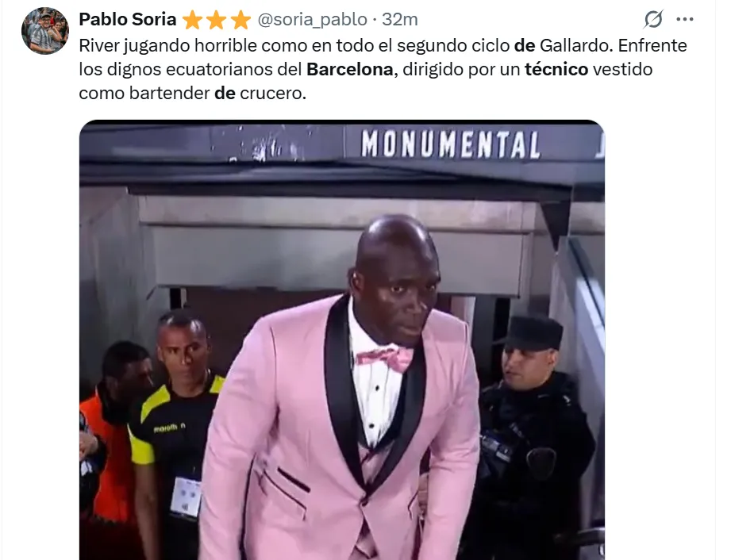The width and height of the screenshot is (731, 560).
Task: Click the third gold star emoji
Action: (240, 20)
